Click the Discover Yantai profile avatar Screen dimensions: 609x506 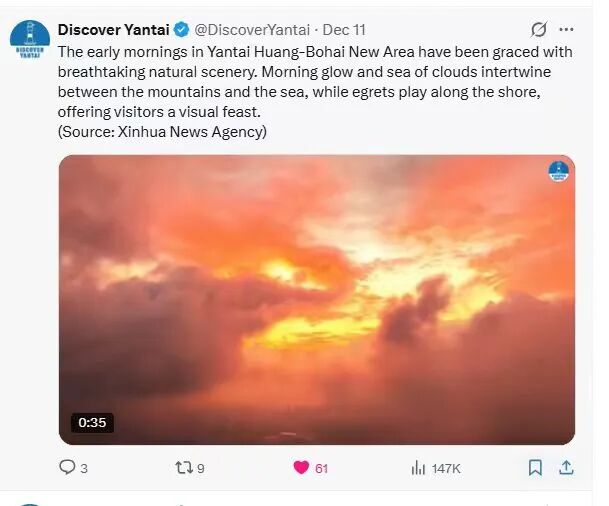coord(30,39)
